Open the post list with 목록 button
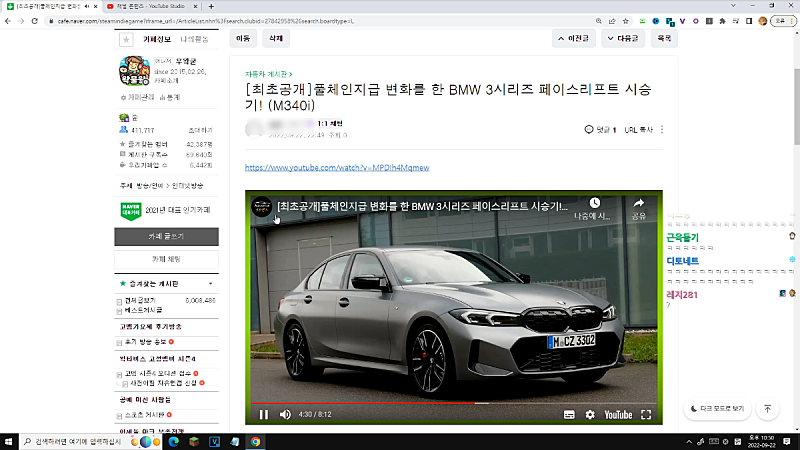This screenshot has height=450, width=800. click(x=664, y=38)
